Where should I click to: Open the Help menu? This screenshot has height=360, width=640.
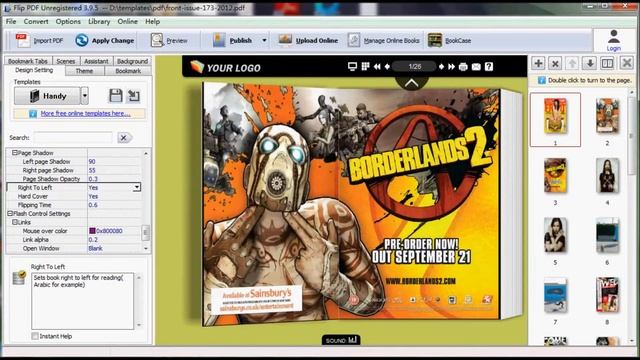point(153,22)
